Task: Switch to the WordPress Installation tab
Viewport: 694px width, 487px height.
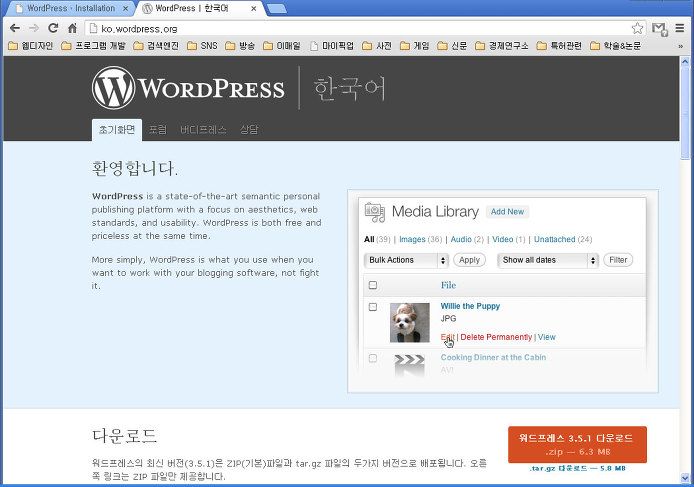Action: (x=69, y=8)
